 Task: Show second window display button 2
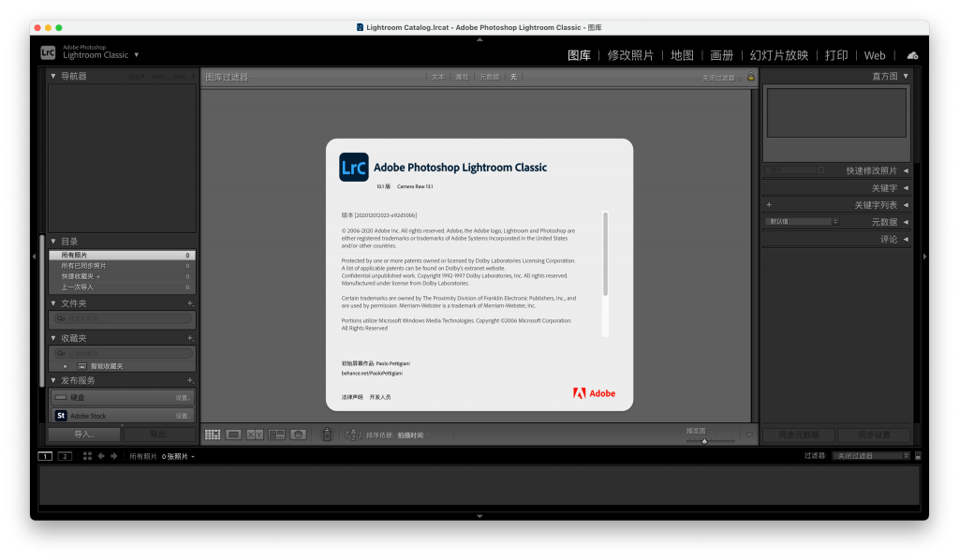pyautogui.click(x=65, y=456)
